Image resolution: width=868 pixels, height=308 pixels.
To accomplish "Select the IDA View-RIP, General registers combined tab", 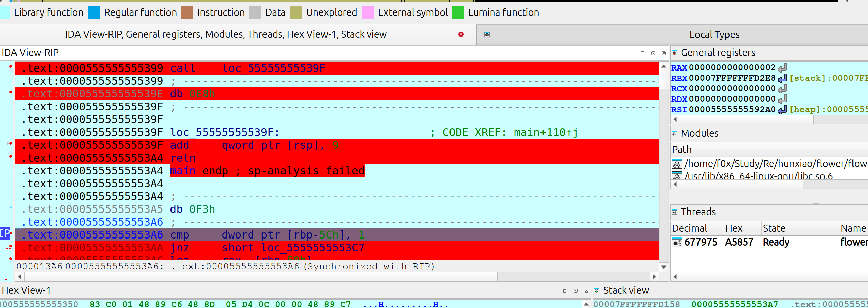I will [x=226, y=34].
